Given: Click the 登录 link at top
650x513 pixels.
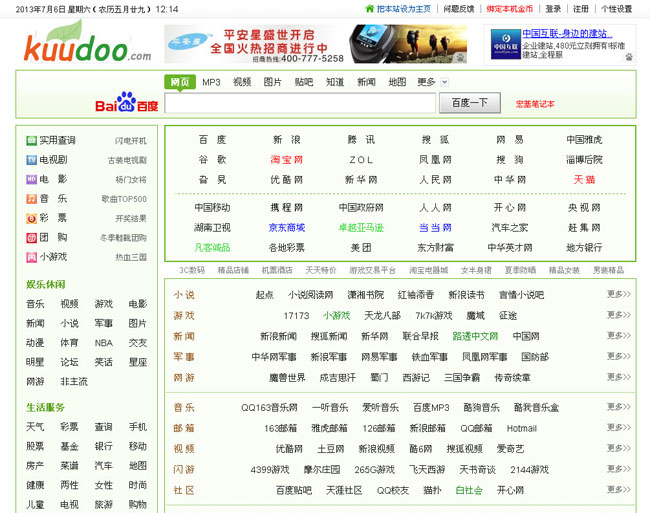Looking at the screenshot, I should click(553, 9).
